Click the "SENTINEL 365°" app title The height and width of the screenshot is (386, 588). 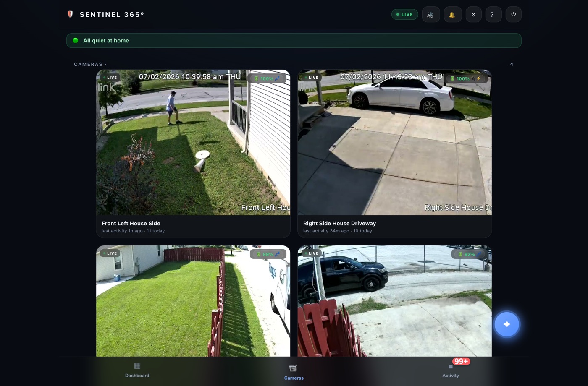[112, 15]
